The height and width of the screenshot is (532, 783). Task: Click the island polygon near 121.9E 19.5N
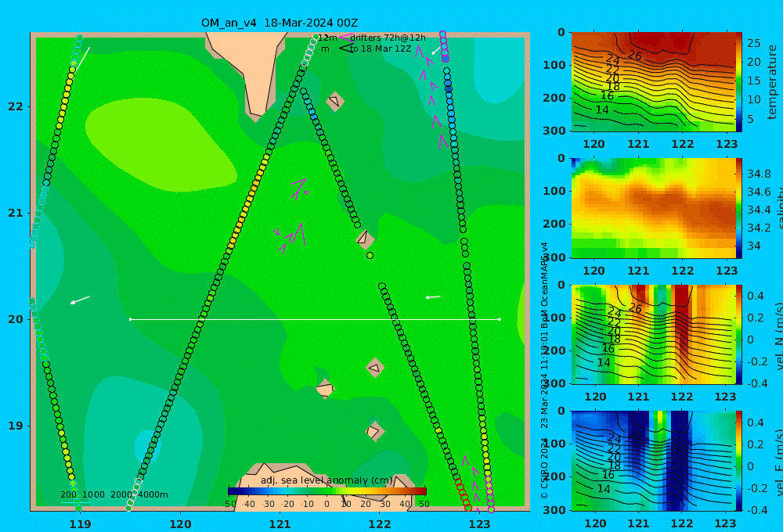pos(375,368)
